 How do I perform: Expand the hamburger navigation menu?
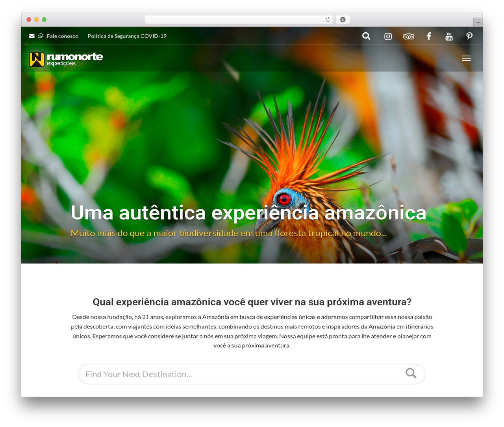pos(467,58)
